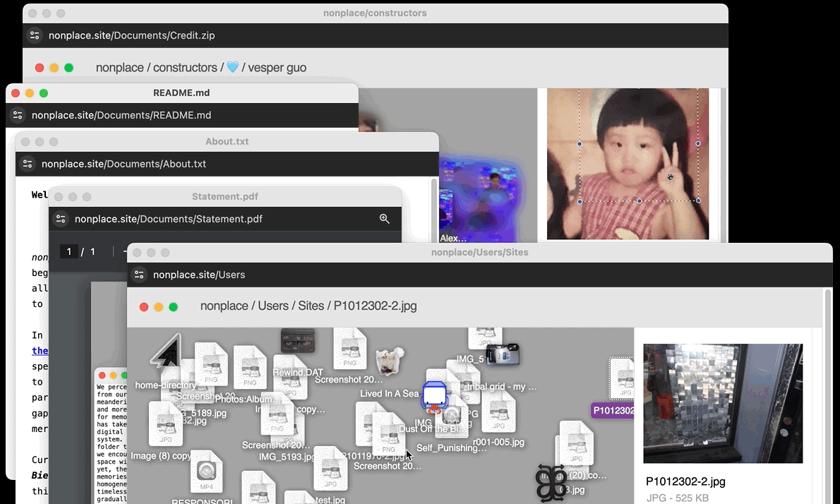
Task: Select the RESPONSORI MP4 QuickTime file icon
Action: (206, 472)
